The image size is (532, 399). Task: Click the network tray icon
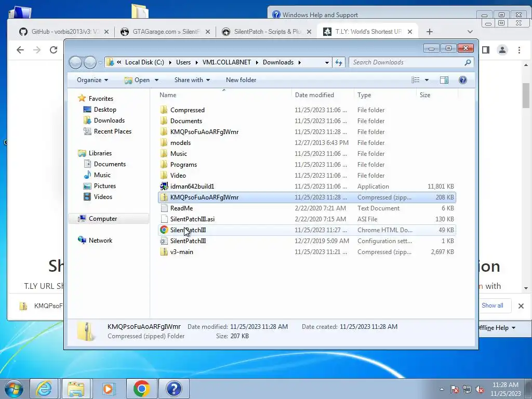[x=467, y=390]
